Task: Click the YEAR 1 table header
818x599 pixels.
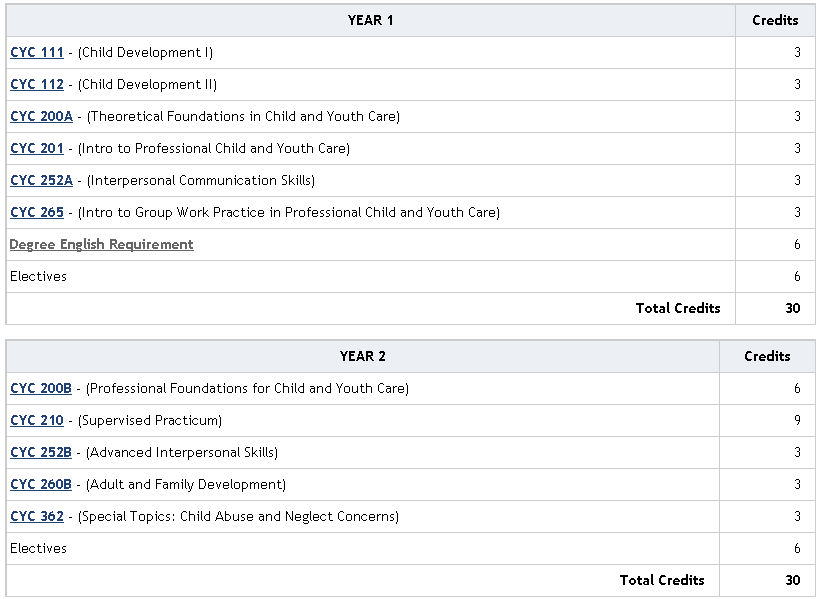Action: click(370, 20)
